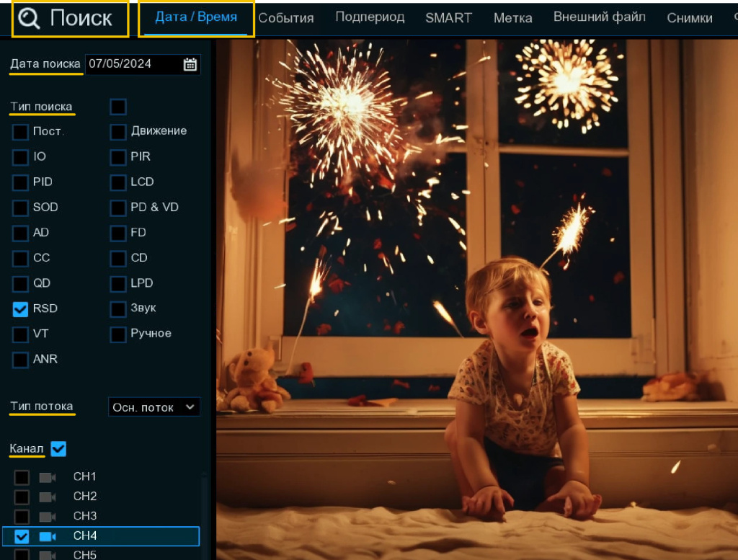Tick the Звук search type checkbox
This screenshot has width=738, height=560.
coord(118,309)
